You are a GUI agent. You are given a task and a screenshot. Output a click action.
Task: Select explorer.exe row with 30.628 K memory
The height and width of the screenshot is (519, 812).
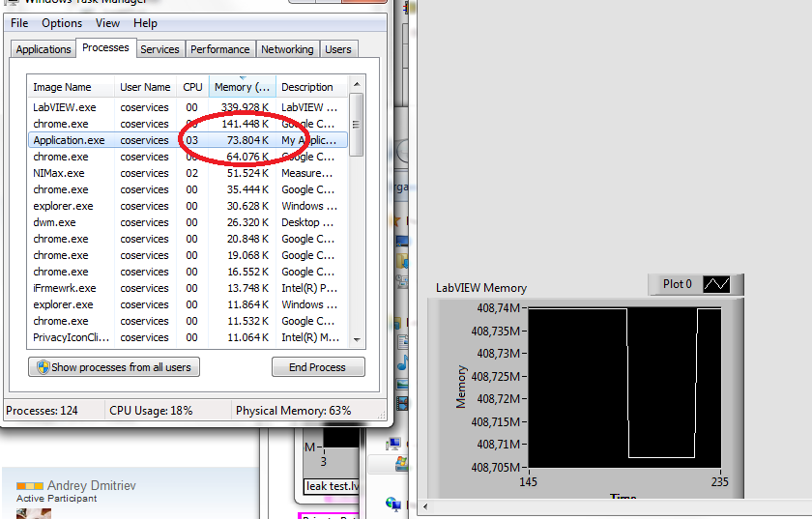tap(188, 206)
